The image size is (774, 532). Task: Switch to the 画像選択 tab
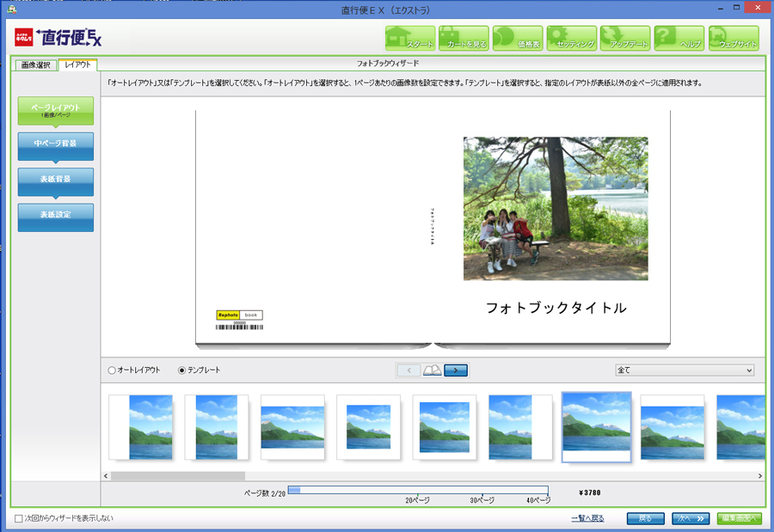[x=35, y=64]
